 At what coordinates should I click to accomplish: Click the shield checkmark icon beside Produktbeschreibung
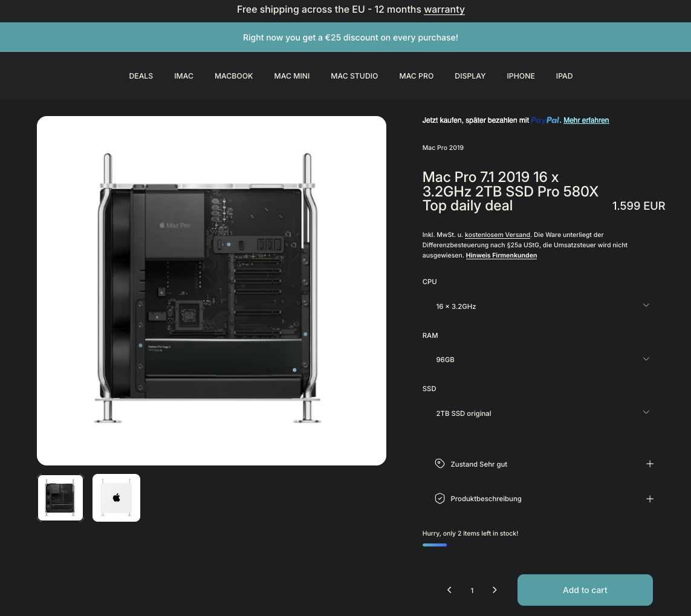click(440, 499)
